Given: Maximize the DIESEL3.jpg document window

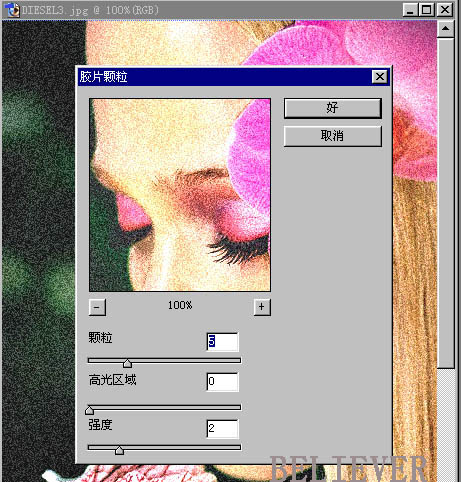Looking at the screenshot, I should click(x=426, y=10).
